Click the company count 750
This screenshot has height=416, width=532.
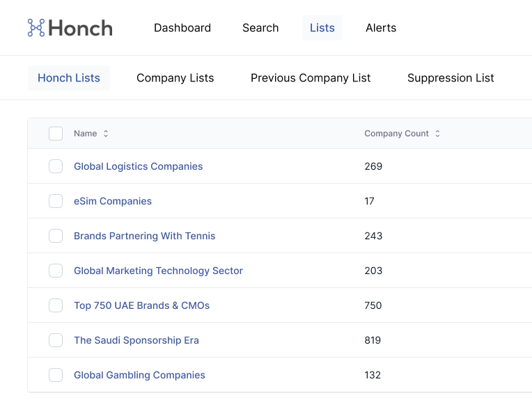tap(373, 305)
